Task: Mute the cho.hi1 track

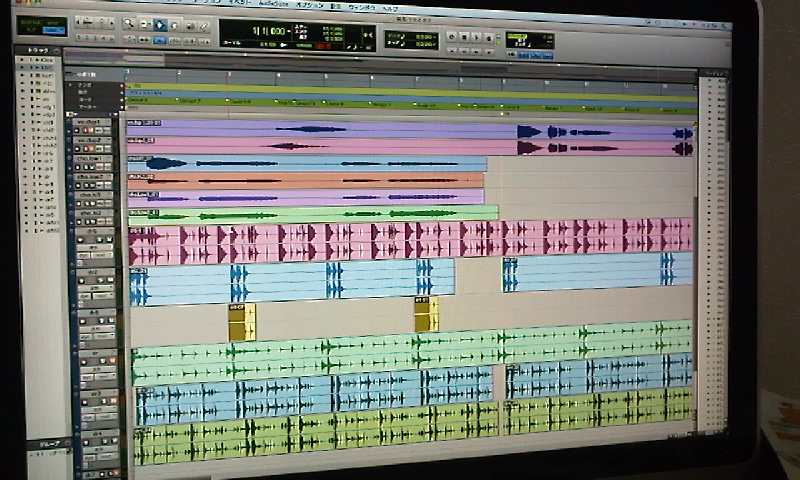Action: coord(93,204)
